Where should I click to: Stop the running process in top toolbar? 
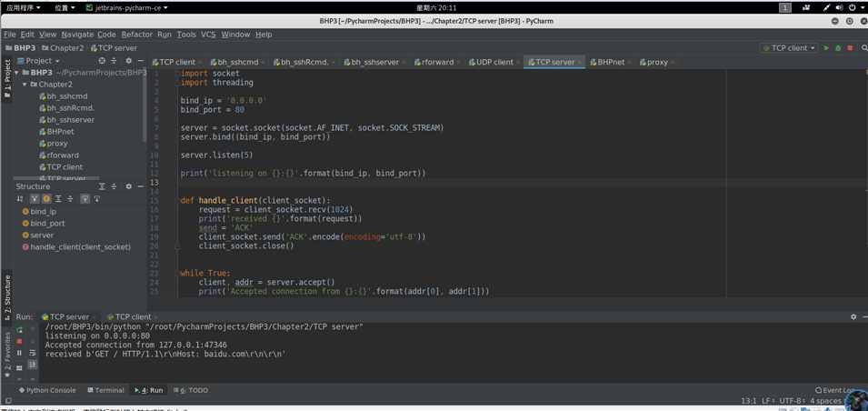tap(851, 48)
